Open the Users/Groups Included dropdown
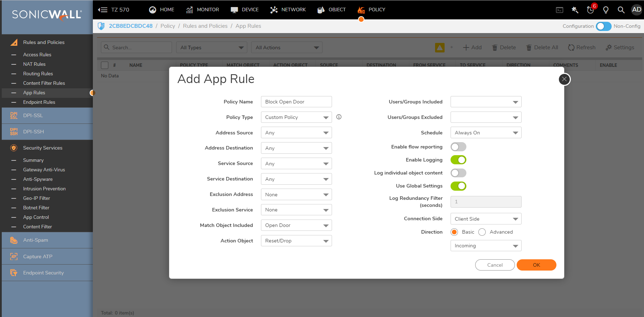644x317 pixels. click(486, 102)
